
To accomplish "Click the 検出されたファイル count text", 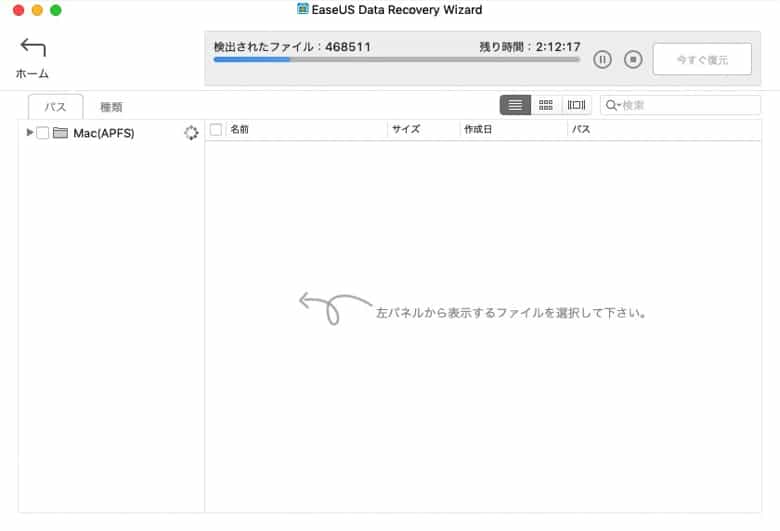I will (x=292, y=47).
